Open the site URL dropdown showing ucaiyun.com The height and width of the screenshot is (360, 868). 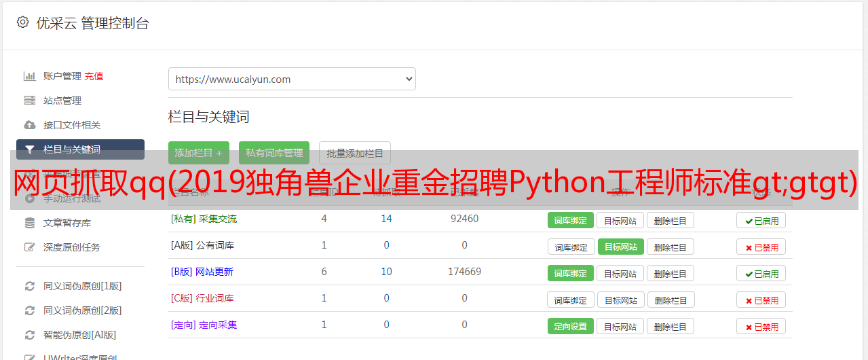292,79
